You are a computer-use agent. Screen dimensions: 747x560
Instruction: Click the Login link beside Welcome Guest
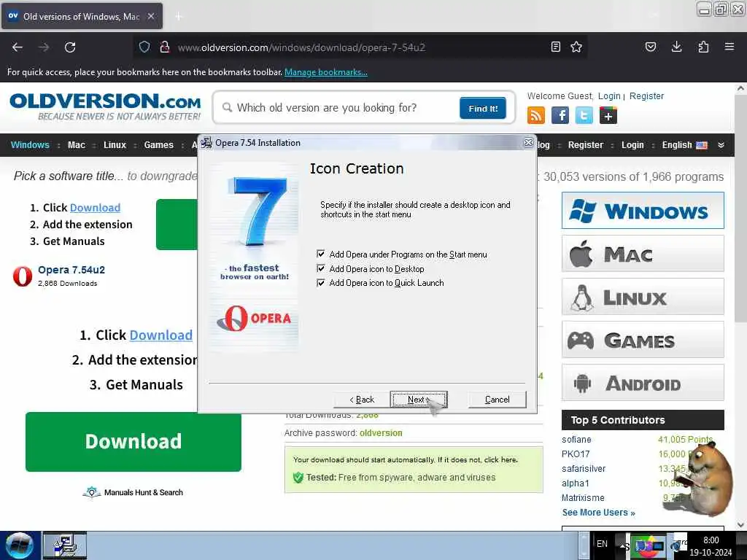[609, 96]
